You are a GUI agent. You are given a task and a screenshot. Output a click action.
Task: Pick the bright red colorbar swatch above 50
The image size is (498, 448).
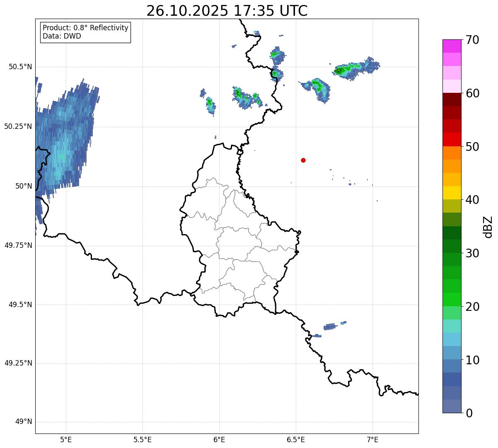coord(452,140)
